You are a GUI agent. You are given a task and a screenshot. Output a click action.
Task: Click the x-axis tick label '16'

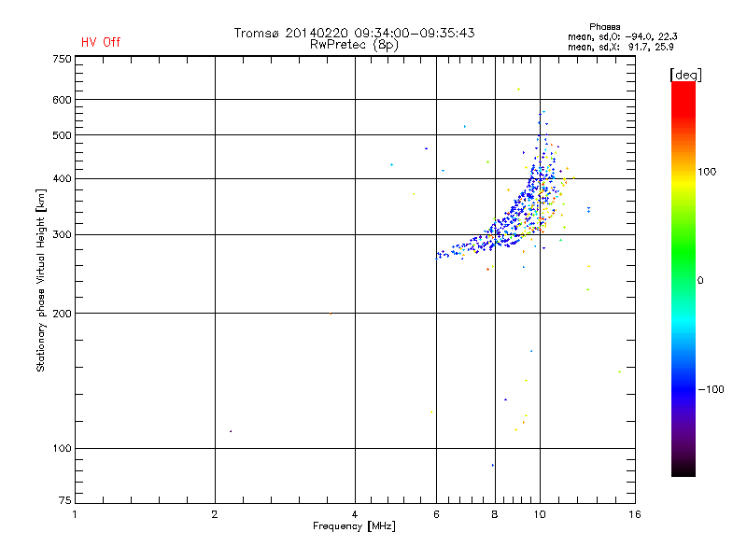pyautogui.click(x=635, y=514)
